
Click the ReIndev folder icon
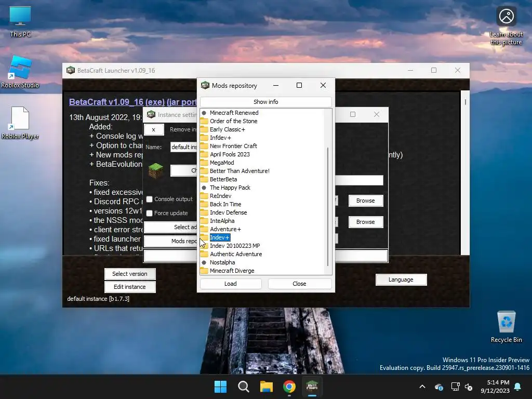(x=204, y=196)
